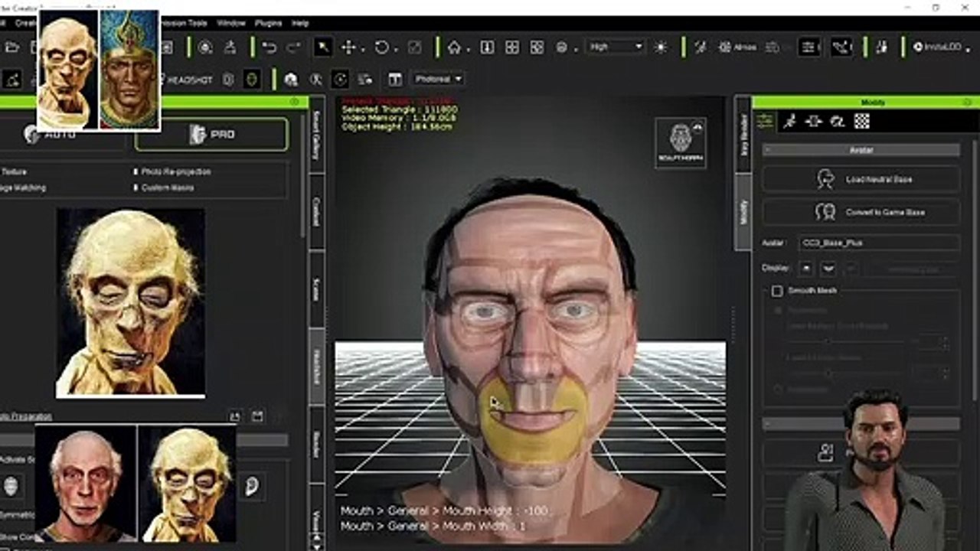Click the frame-selected view icon
The image size is (980, 551).
point(487,47)
